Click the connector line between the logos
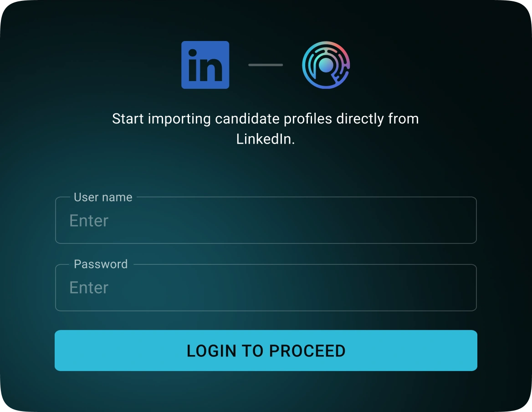Screen dimensions: 532x412 266,65
